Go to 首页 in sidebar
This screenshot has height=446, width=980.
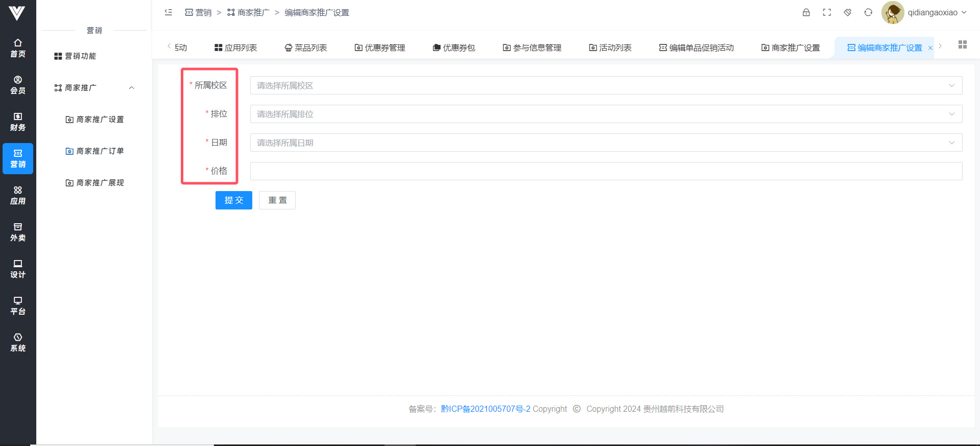tap(18, 48)
